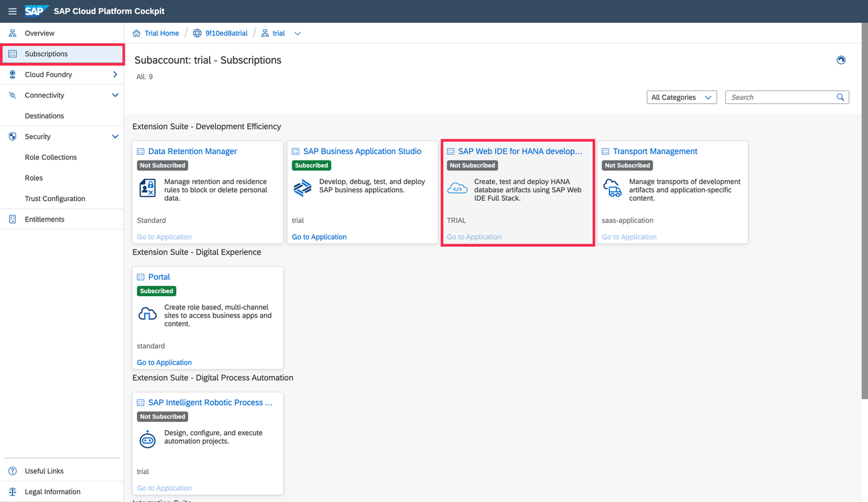The width and height of the screenshot is (868, 502).
Task: Open Entitlements in the sidebar
Action: click(62, 219)
